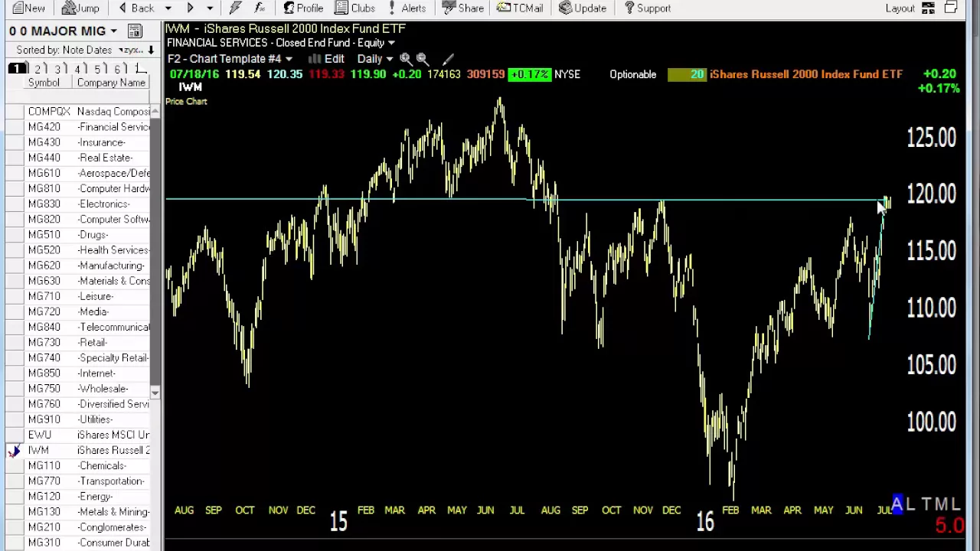
Task: Open the Daily timeframe dropdown
Action: (374, 59)
